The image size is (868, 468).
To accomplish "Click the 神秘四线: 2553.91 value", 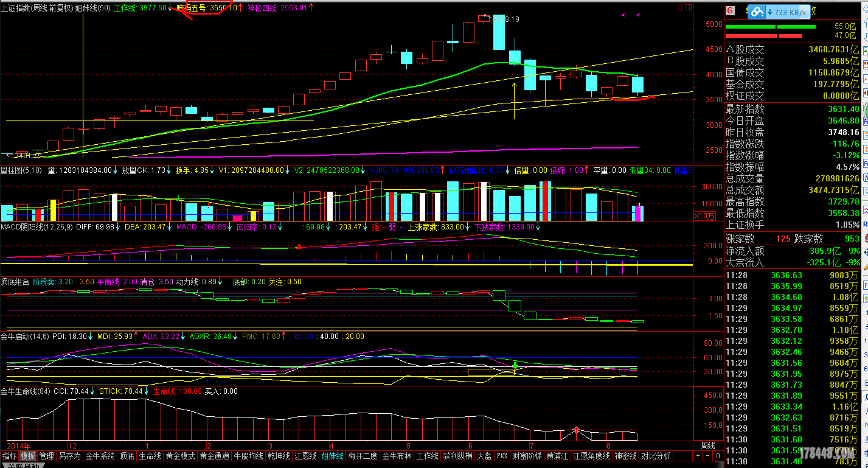I will (277, 8).
